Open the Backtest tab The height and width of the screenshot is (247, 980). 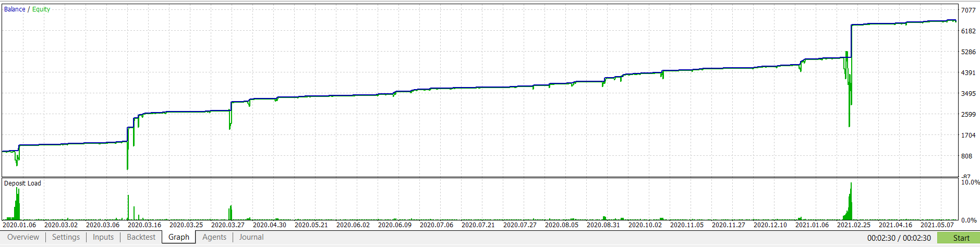tap(141, 237)
